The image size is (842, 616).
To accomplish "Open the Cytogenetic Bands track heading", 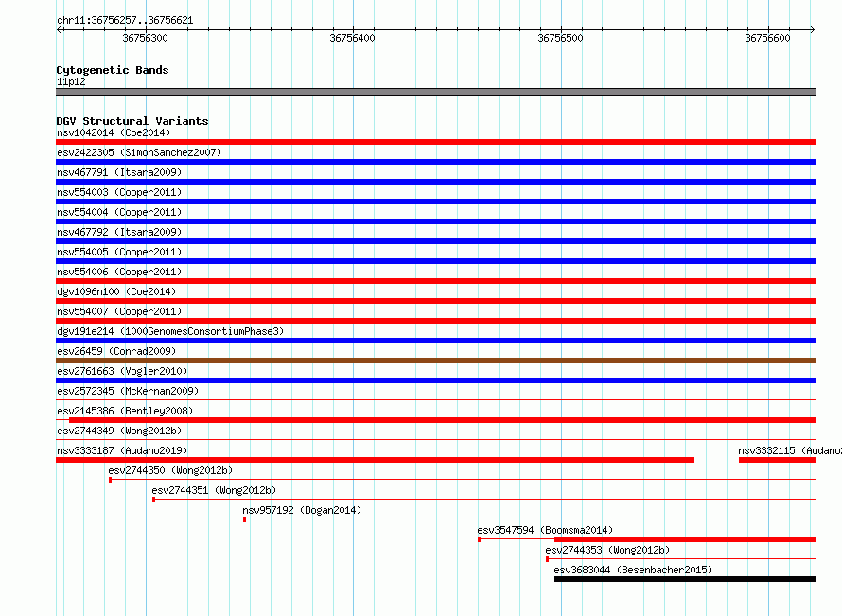I will point(113,70).
